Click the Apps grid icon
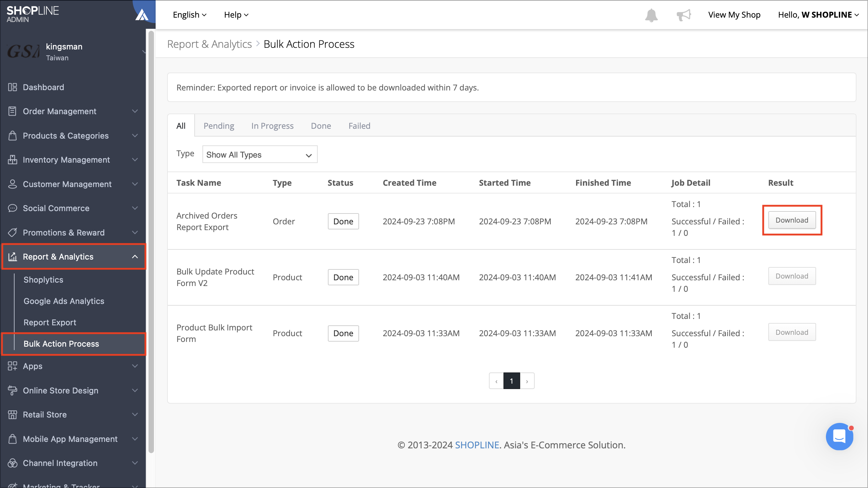 (13, 366)
